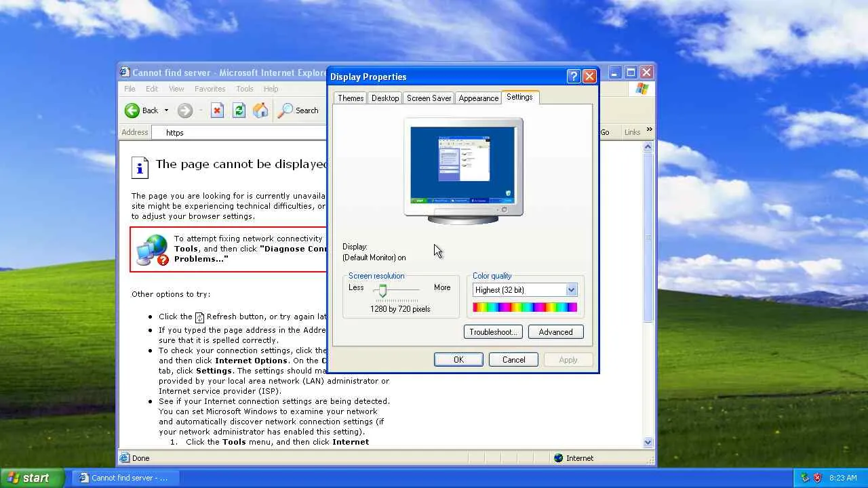Switch to the Themes tab
Image resolution: width=868 pixels, height=488 pixels.
(351, 98)
